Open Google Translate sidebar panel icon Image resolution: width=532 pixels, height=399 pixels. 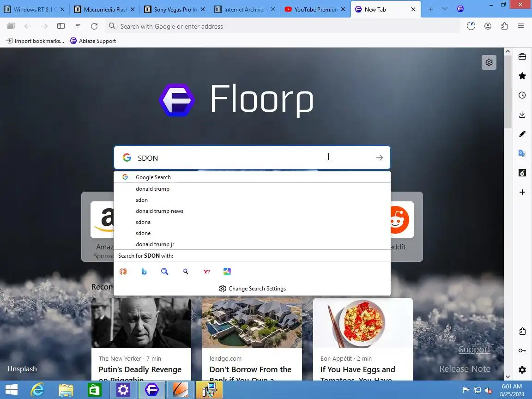(522, 153)
